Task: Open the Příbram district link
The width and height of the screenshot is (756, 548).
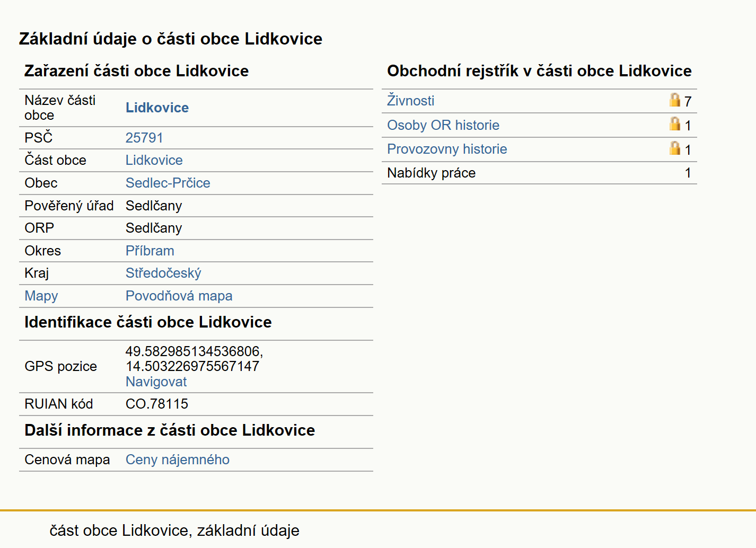Action: (150, 251)
